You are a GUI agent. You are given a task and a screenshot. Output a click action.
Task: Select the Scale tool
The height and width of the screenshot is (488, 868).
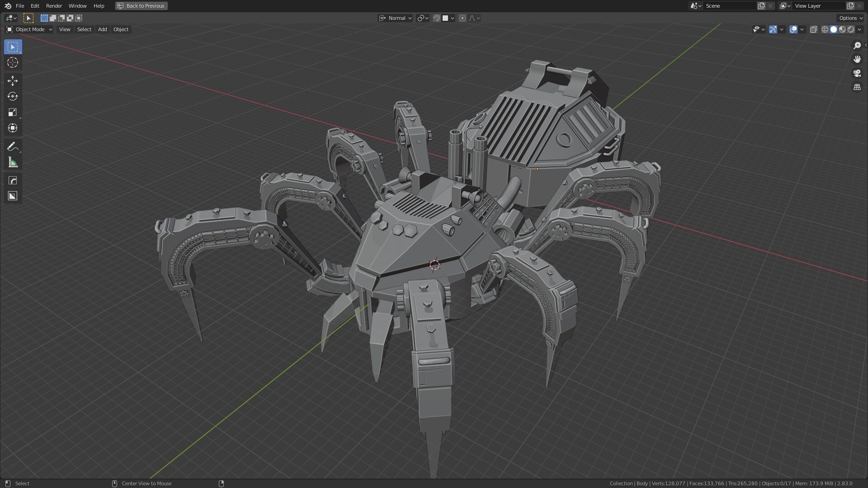tap(12, 112)
